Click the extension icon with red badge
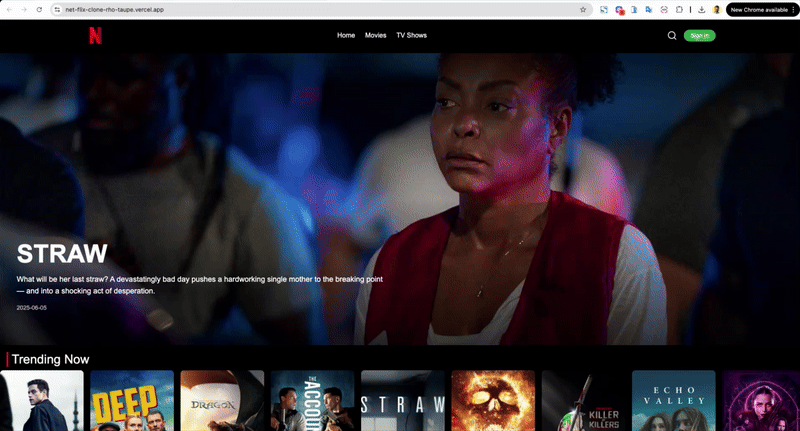Image resolution: width=800 pixels, height=431 pixels. 619,10
